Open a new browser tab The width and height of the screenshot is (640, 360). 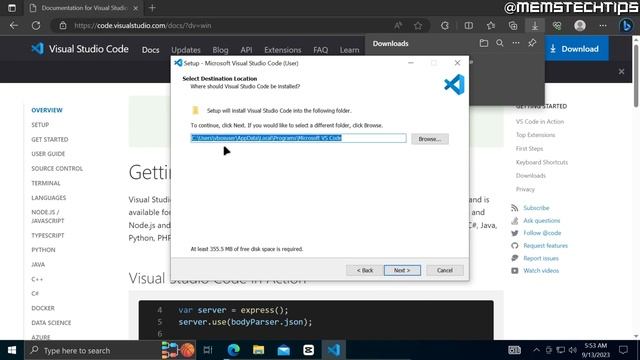click(x=152, y=8)
